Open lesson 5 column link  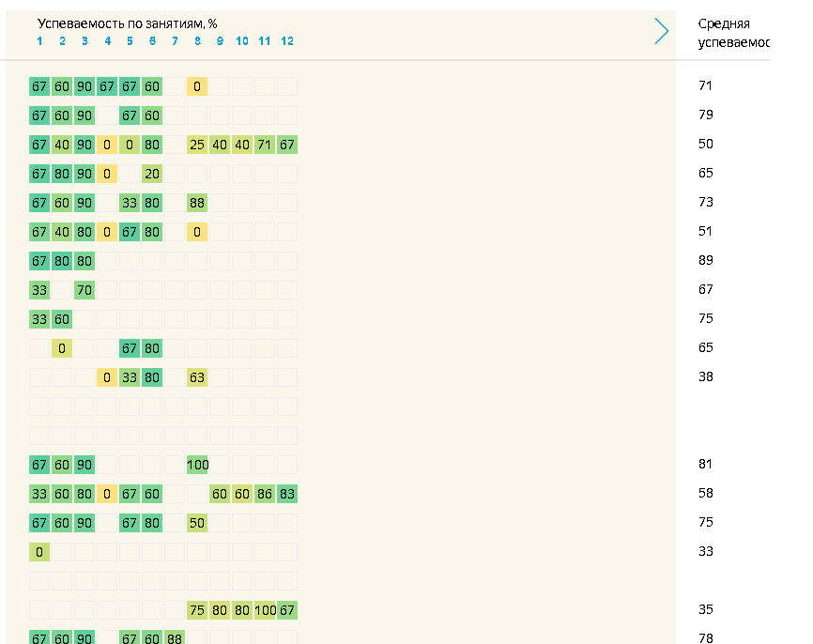[130, 41]
